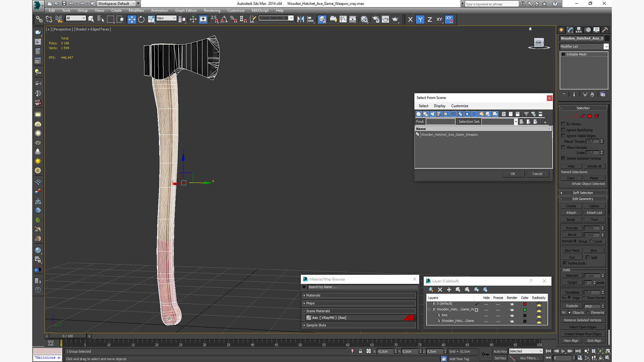Image resolution: width=644 pixels, height=362 pixels.
Task: Restrict transform to X axis
Action: pos(410,19)
